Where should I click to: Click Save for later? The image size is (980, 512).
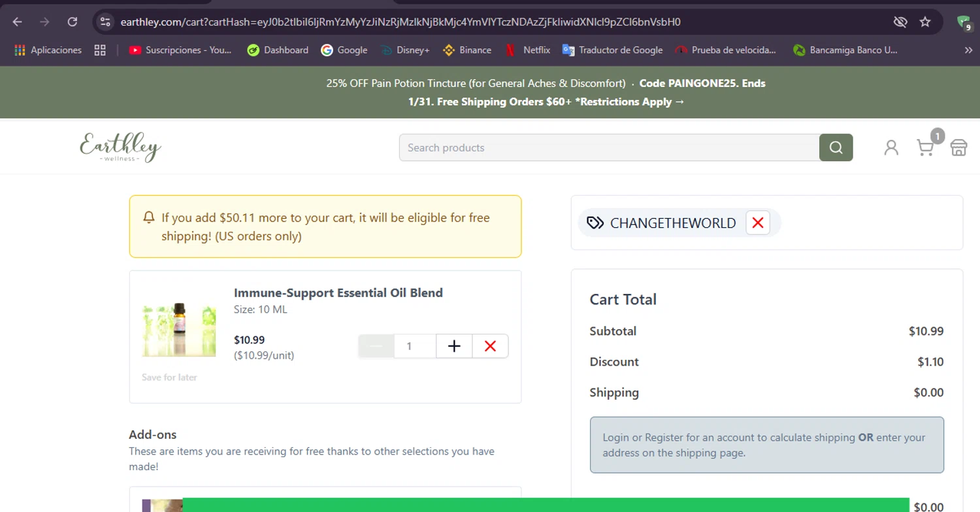(169, 377)
